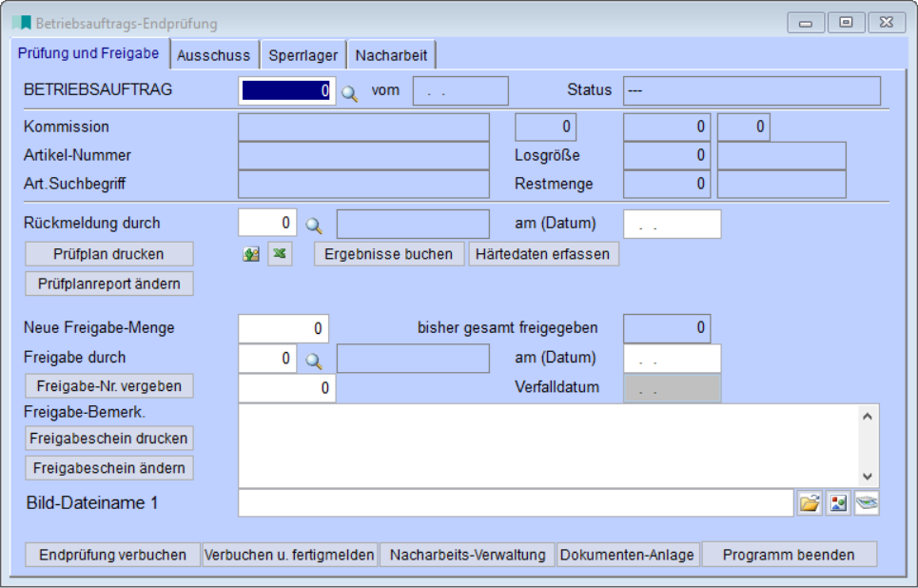
Task: Open the Betriebsauftrag number lookup magnifier
Action: tap(346, 90)
